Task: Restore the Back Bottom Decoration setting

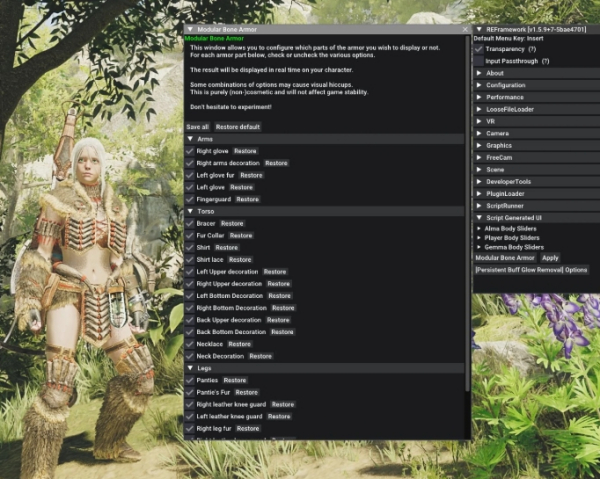Action: tap(282, 332)
